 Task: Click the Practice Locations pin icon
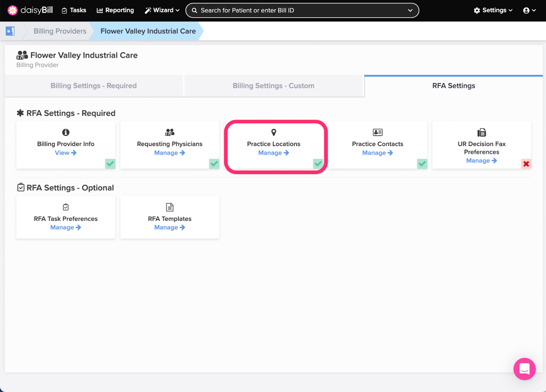(x=274, y=132)
